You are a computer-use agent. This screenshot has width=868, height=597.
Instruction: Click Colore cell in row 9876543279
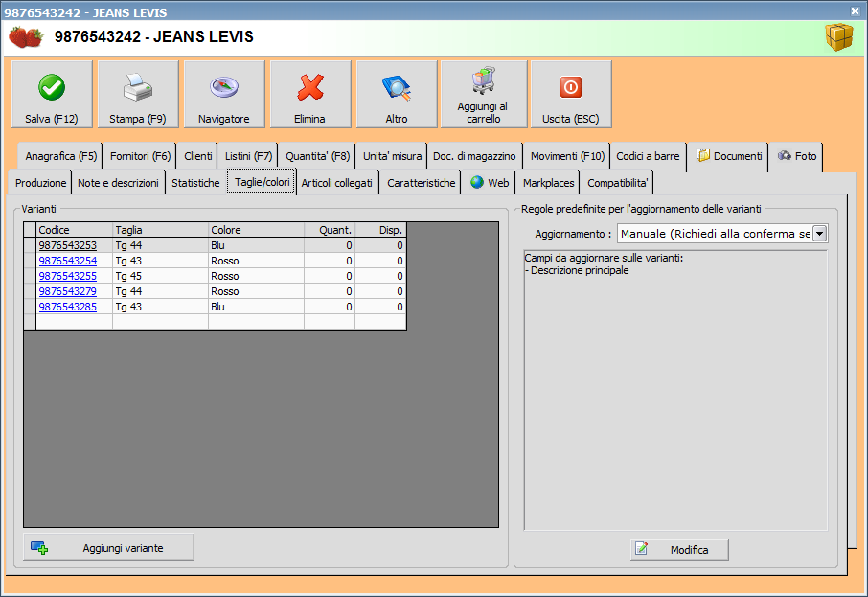(257, 291)
